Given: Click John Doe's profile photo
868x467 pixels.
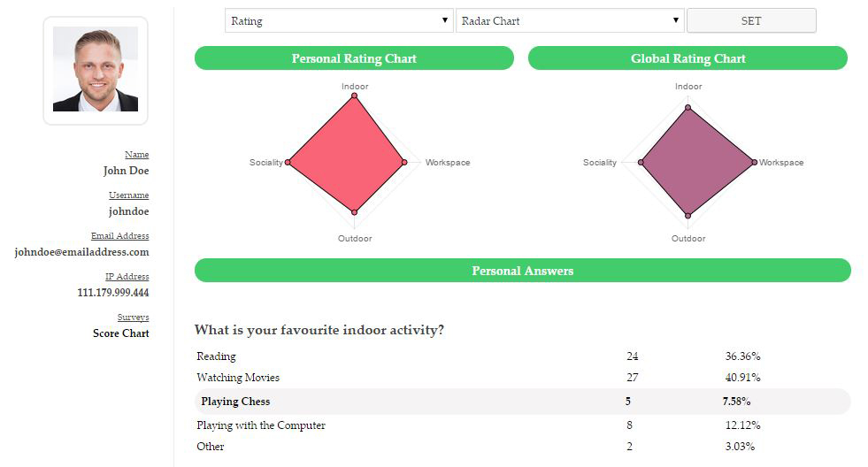Looking at the screenshot, I should (96, 69).
